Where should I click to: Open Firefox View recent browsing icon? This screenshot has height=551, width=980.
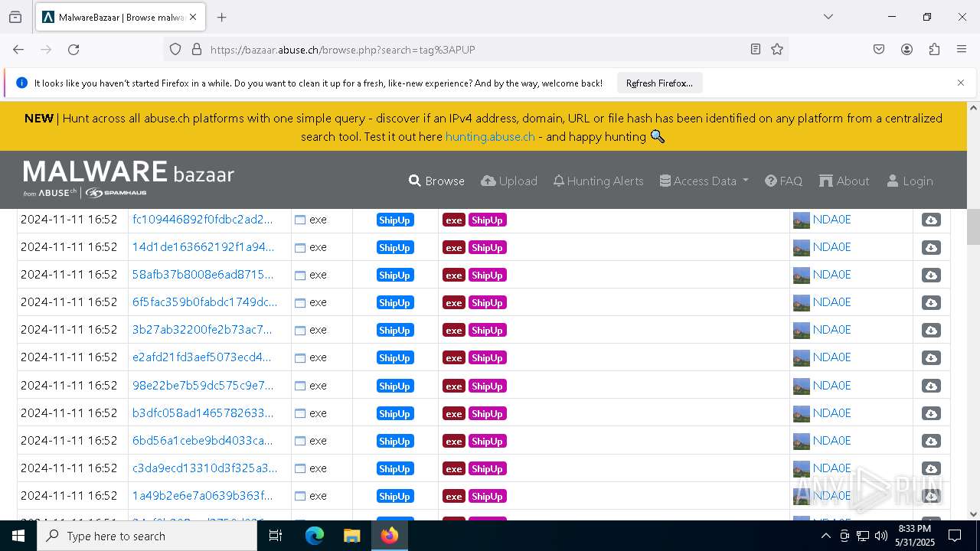click(15, 17)
